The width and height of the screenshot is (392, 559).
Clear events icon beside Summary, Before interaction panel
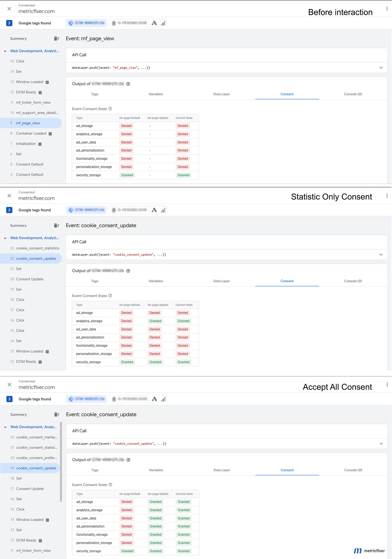click(56, 38)
